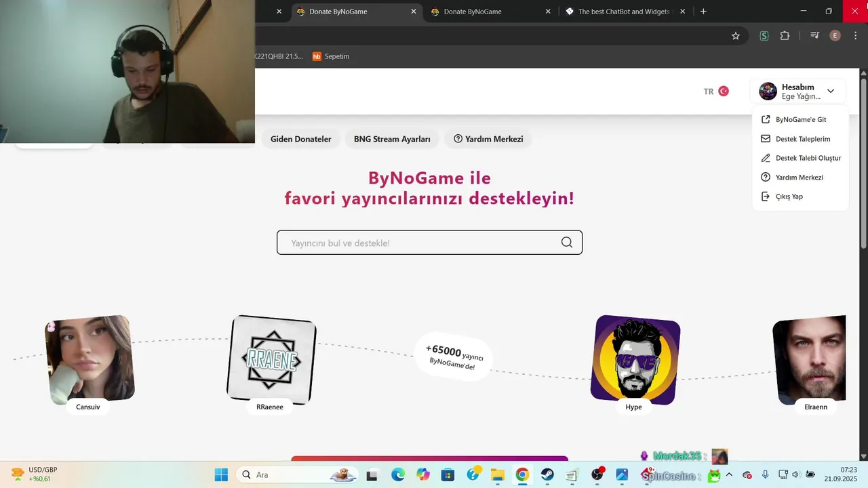Click the microphone tray icon

765,474
